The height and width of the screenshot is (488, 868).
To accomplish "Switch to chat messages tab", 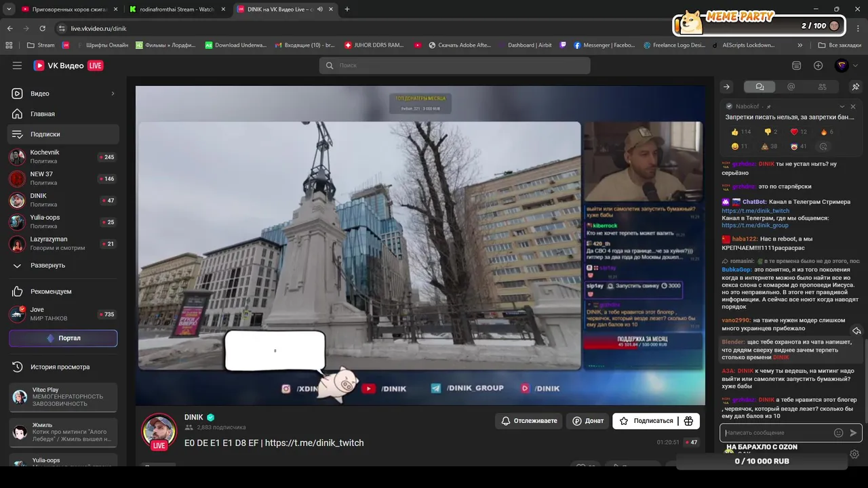I will tap(759, 87).
